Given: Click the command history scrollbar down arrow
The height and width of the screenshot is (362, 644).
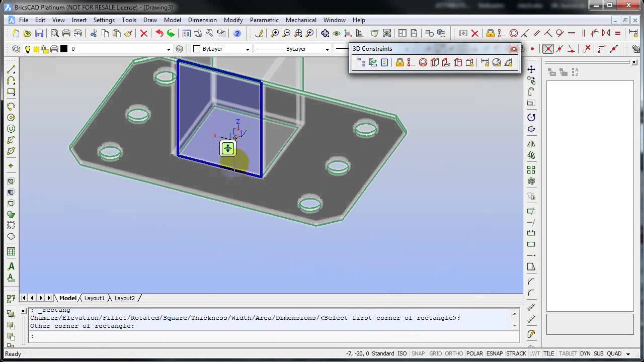Looking at the screenshot, I should point(515,326).
